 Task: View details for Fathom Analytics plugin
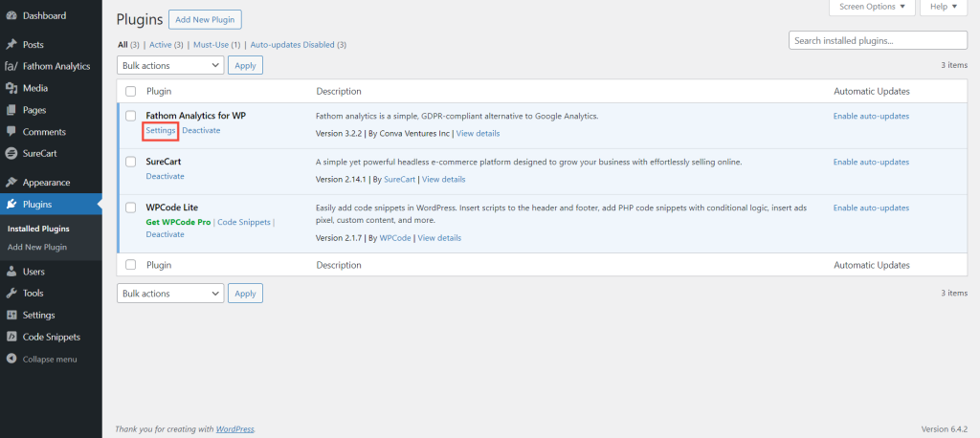pyautogui.click(x=478, y=134)
